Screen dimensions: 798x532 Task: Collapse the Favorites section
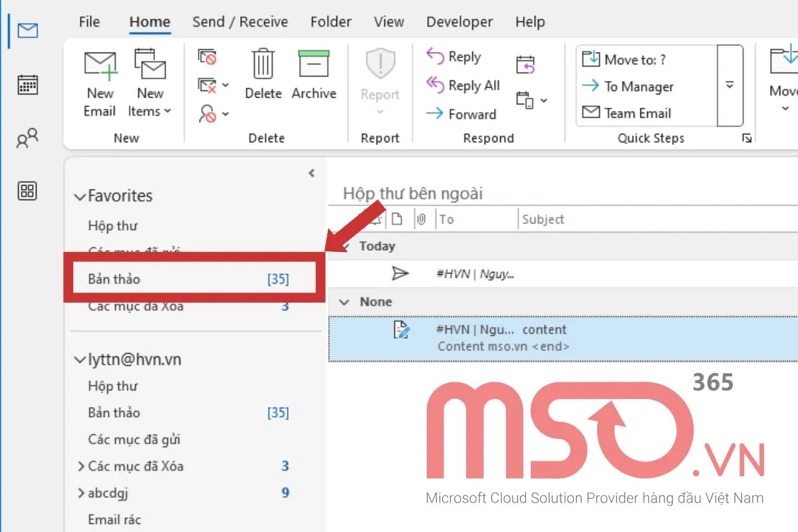coord(80,196)
